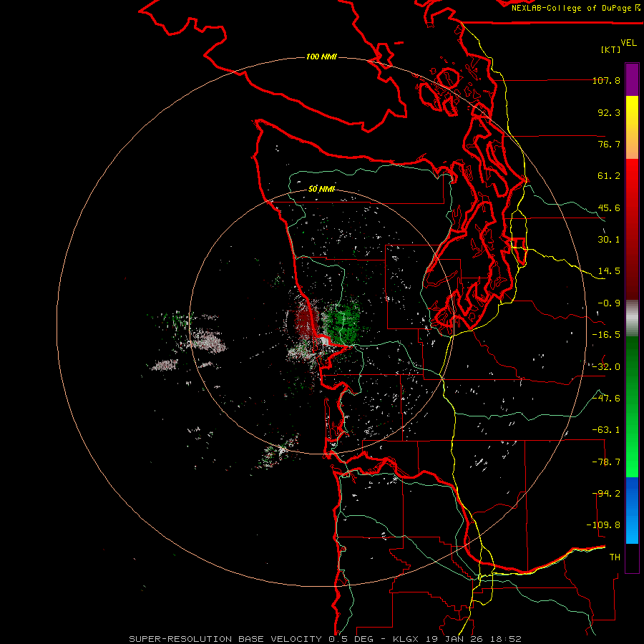Click the -78.7 velocity label

[606, 462]
